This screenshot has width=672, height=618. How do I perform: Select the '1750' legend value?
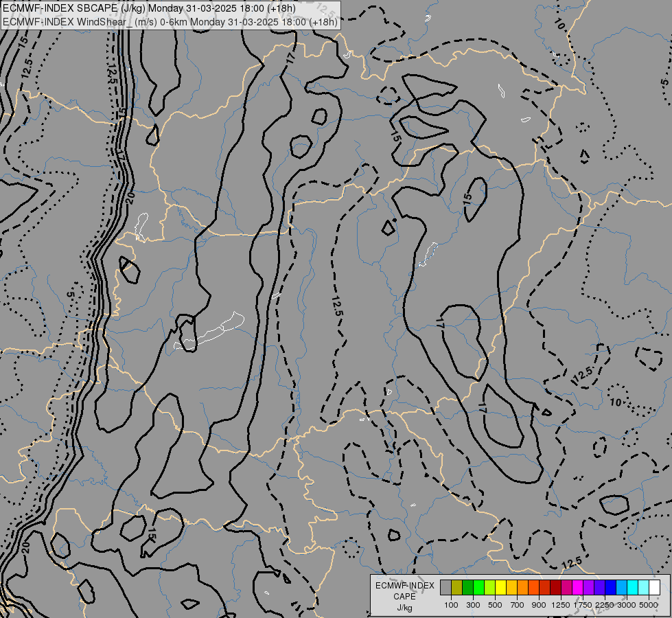tap(583, 605)
